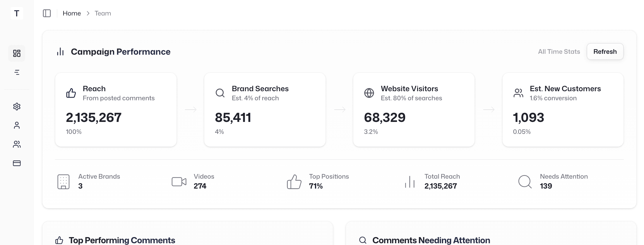Click thumbs-up icon in Reach card
This screenshot has width=644, height=245.
71,93
